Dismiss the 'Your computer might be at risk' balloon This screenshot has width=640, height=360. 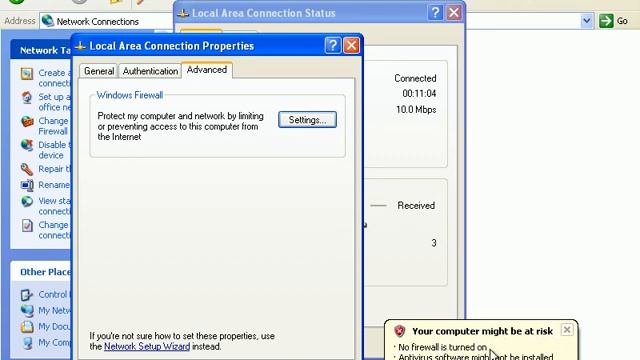click(x=567, y=329)
